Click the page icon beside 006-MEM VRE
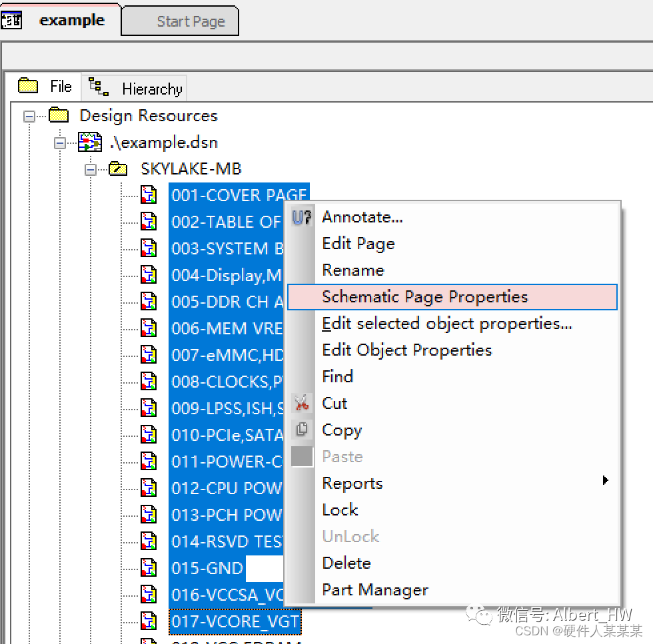 coord(149,328)
